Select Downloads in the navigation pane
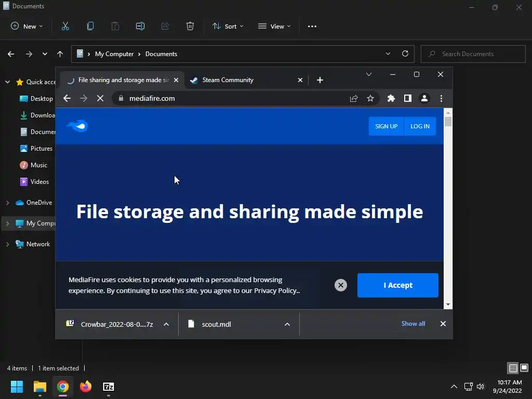 [x=37, y=115]
